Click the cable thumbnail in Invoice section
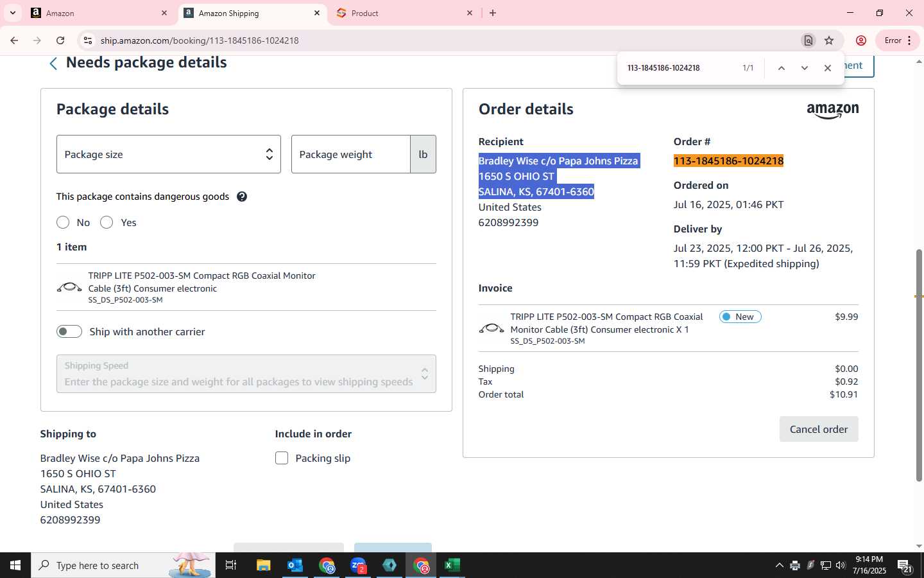The width and height of the screenshot is (924, 578). tap(492, 328)
